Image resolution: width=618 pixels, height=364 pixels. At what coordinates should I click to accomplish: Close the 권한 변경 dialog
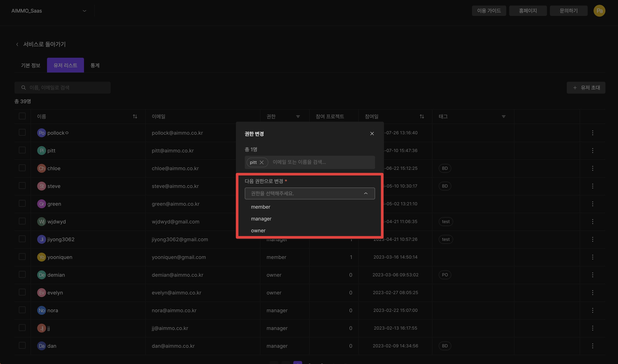pyautogui.click(x=372, y=133)
